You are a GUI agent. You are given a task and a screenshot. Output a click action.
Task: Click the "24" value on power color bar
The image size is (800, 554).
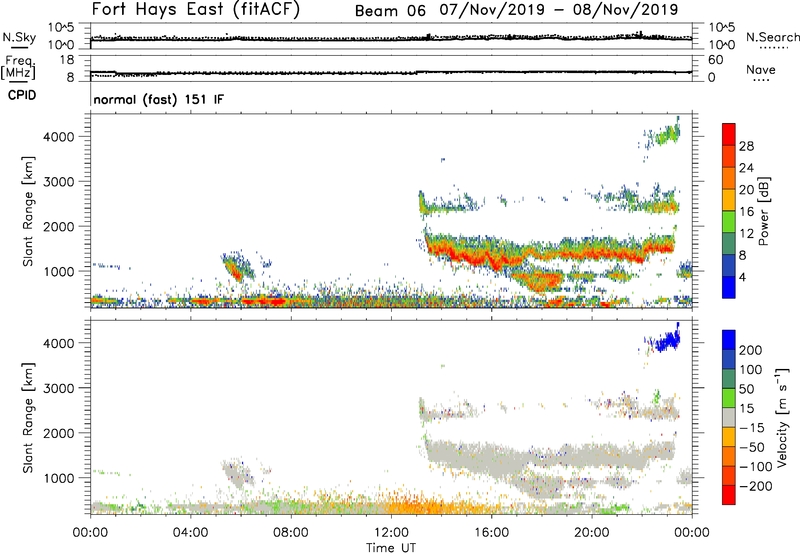746,168
